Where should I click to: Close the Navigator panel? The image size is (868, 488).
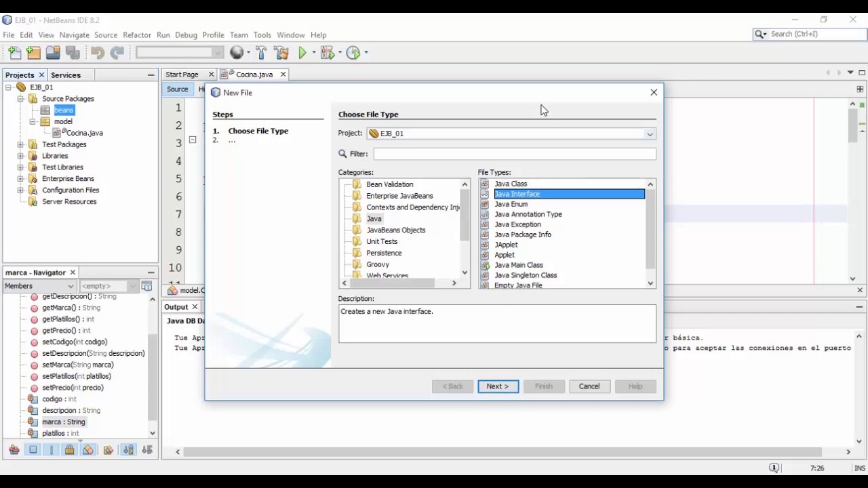point(73,272)
